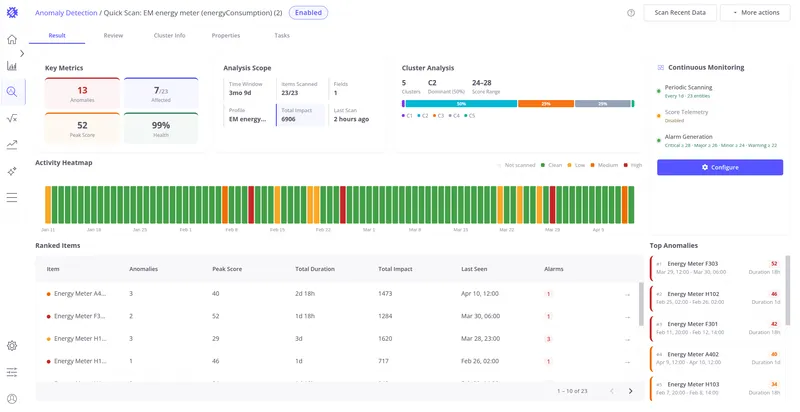Open top anomaly Energy Meter H102
Image resolution: width=800 pixels, height=412 pixels.
click(x=715, y=298)
